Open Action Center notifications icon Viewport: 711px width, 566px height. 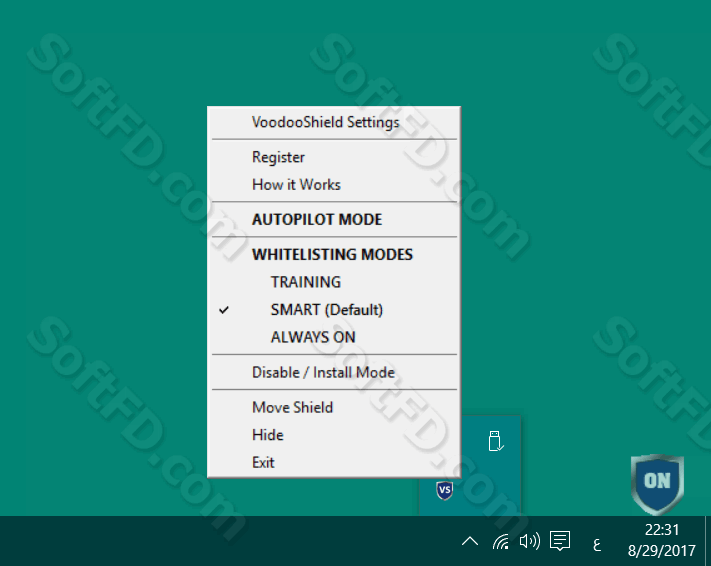[560, 541]
